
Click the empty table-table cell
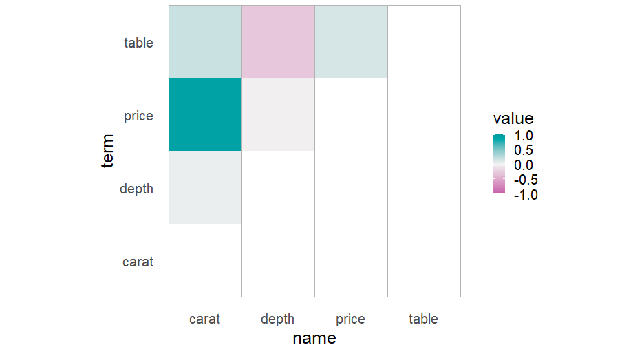point(424,41)
